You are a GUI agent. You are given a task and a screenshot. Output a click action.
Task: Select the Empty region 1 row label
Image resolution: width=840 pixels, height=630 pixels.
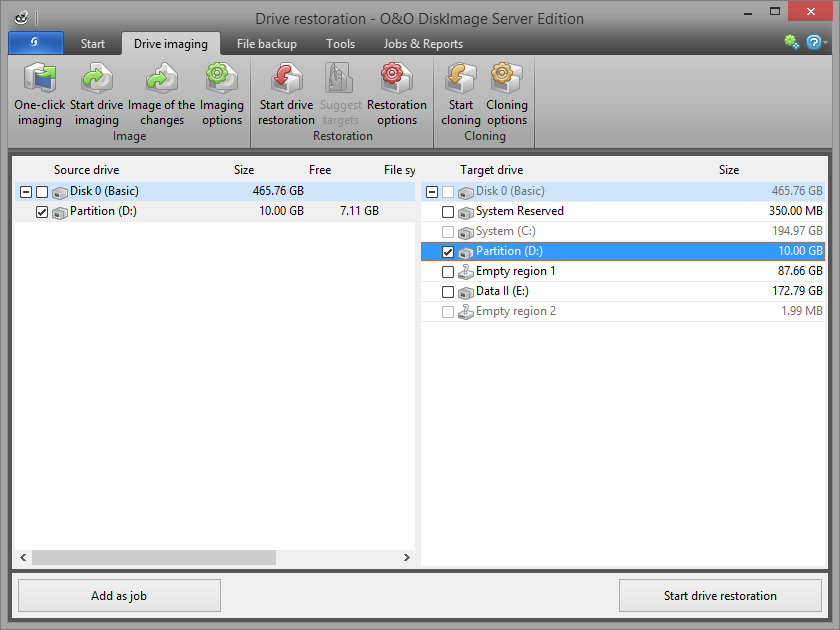point(515,271)
